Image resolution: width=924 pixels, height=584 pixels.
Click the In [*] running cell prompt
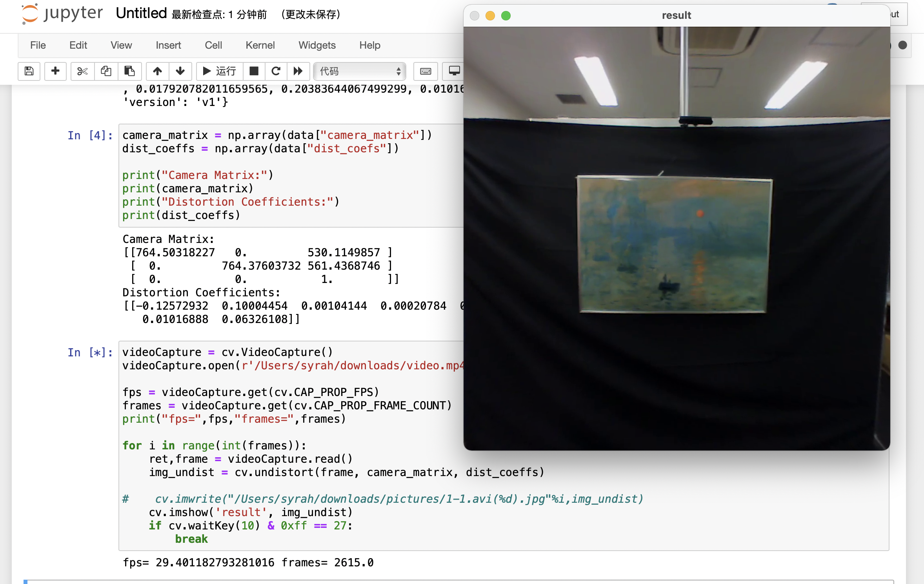pyautogui.click(x=90, y=352)
